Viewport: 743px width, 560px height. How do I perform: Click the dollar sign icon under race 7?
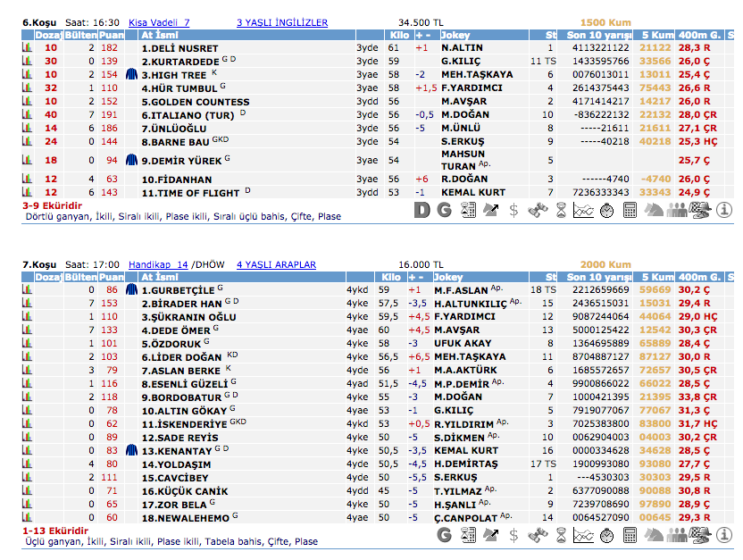513,535
